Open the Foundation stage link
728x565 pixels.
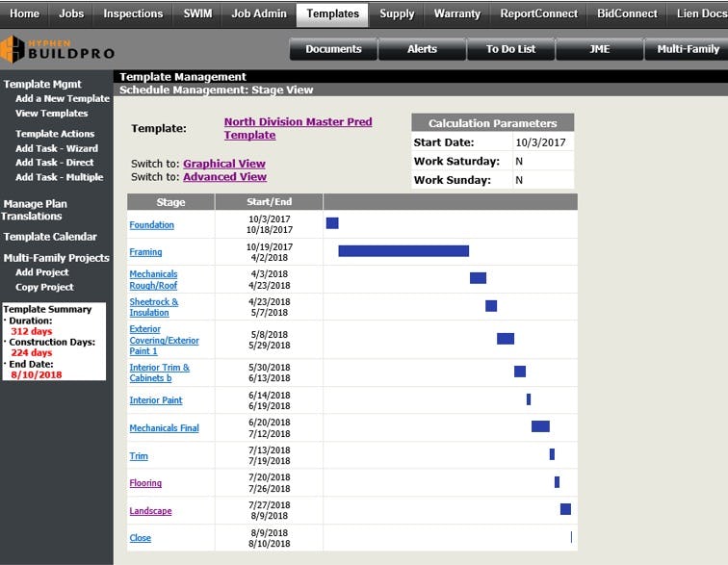tap(152, 224)
